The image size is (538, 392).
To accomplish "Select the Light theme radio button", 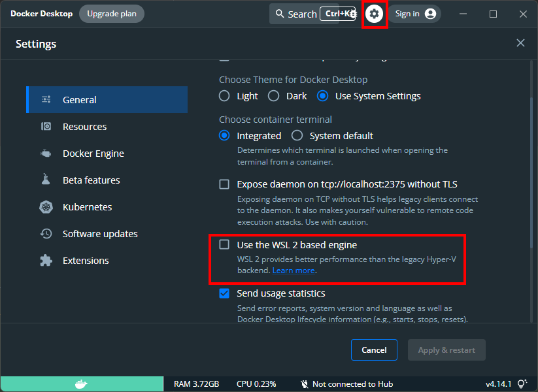I will (x=224, y=96).
